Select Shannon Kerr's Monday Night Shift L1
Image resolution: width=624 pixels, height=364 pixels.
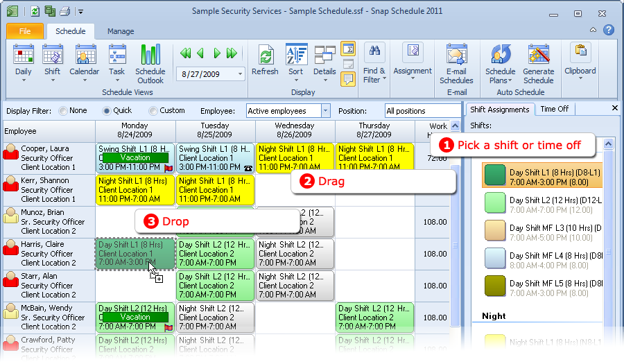click(x=135, y=190)
